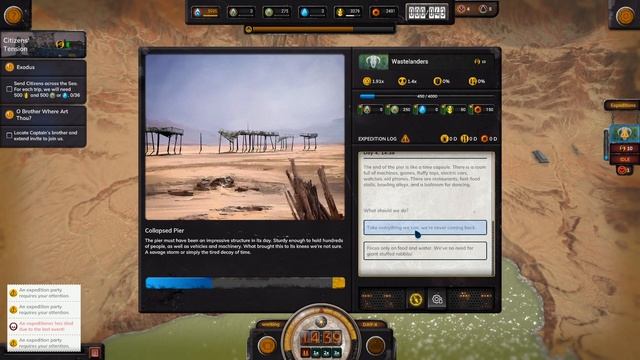Image resolution: width=640 pixels, height=360 pixels.
Task: Click the red downward-arrow status icon beside population counter
Action: point(462,9)
